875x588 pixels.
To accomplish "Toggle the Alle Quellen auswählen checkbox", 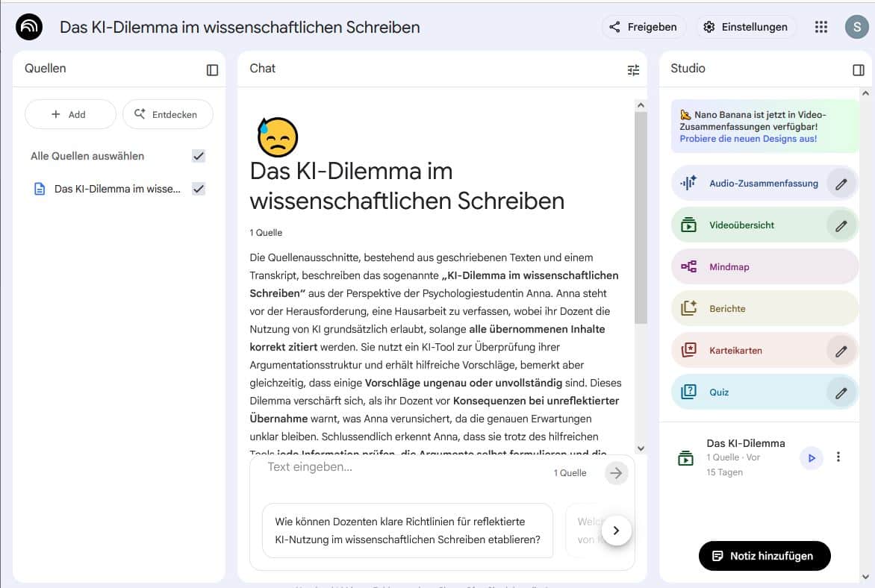I will (x=199, y=156).
